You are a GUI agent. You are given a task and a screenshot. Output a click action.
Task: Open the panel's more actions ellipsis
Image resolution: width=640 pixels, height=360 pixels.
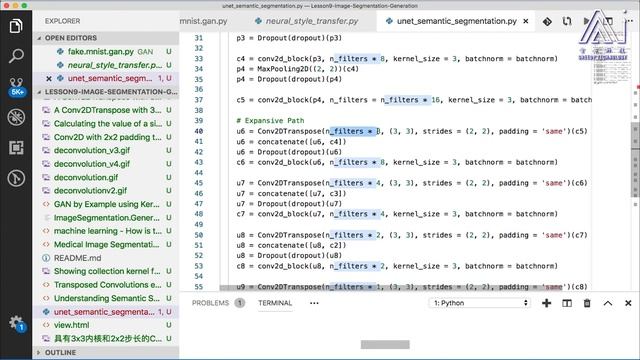tap(314, 303)
